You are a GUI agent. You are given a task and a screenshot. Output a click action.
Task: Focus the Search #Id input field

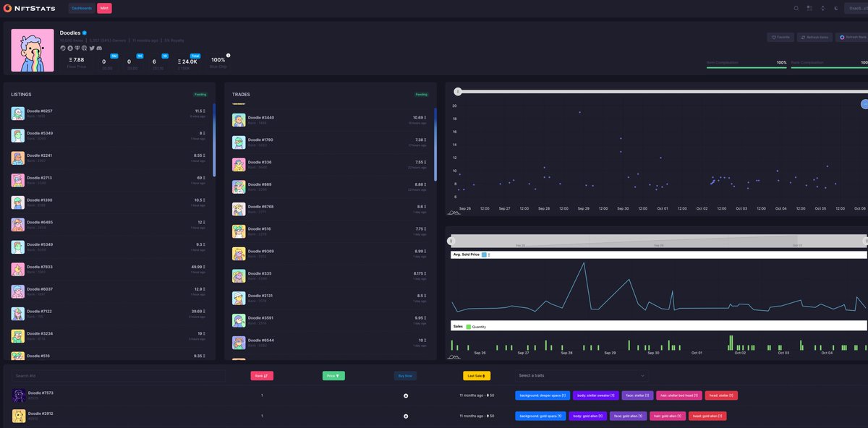118,376
